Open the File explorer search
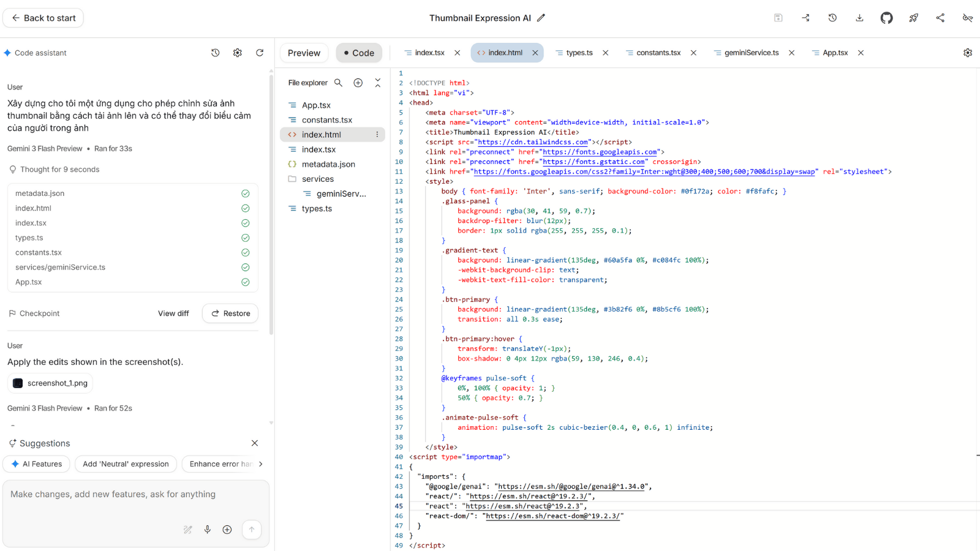Screen dimensions: 980x551 pos(339,82)
